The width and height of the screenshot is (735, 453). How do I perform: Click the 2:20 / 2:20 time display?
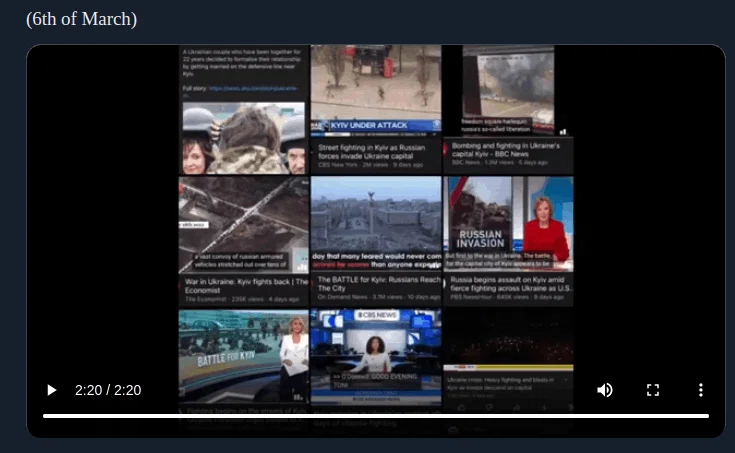pyautogui.click(x=108, y=390)
